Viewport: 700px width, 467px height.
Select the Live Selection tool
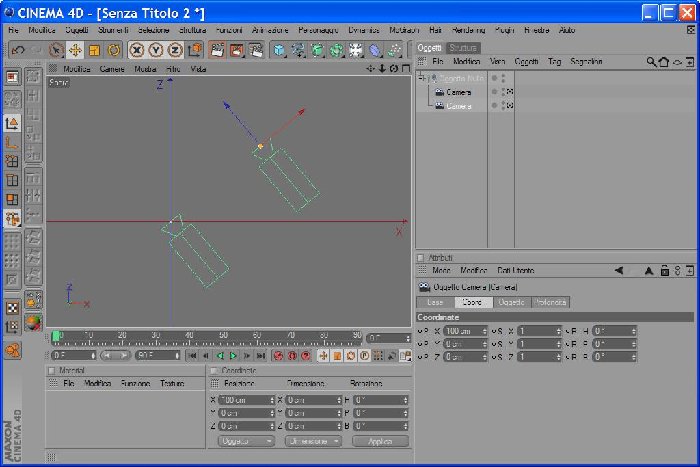(56, 50)
